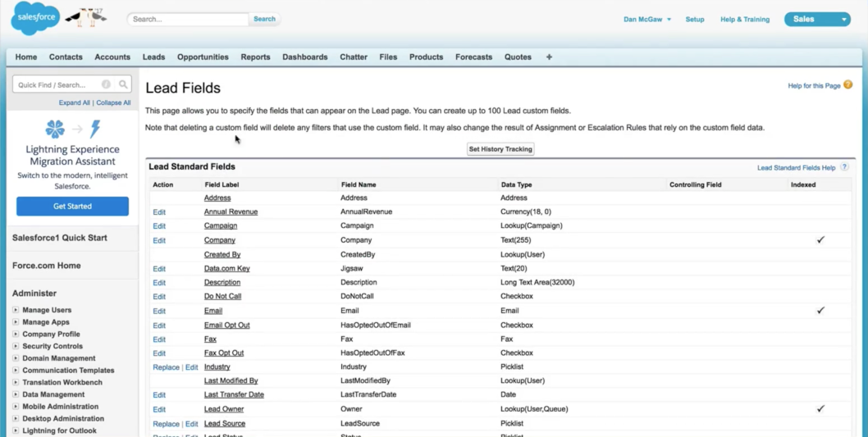Click the info icon in Quick Find box

[x=106, y=84]
